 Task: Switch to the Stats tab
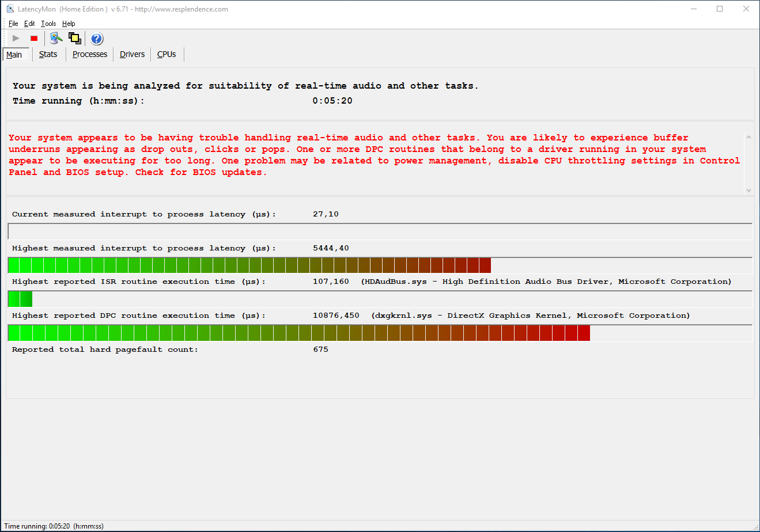tap(48, 54)
